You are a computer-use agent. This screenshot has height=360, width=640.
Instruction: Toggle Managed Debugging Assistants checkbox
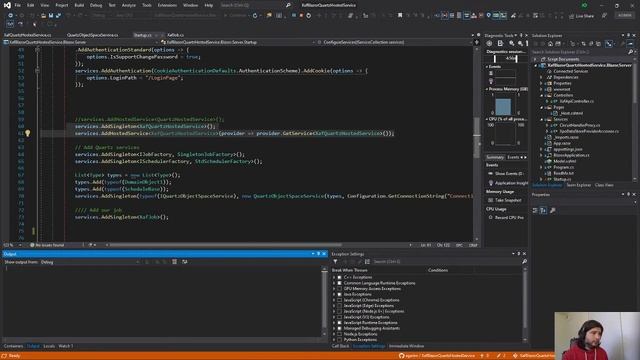(340, 328)
